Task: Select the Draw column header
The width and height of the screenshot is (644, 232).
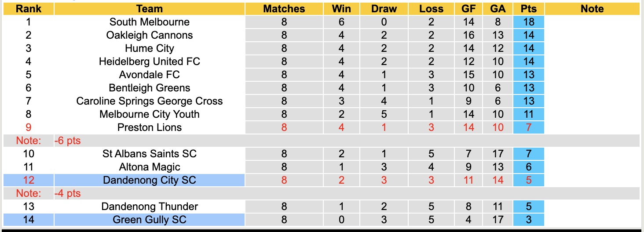Action: (384, 9)
